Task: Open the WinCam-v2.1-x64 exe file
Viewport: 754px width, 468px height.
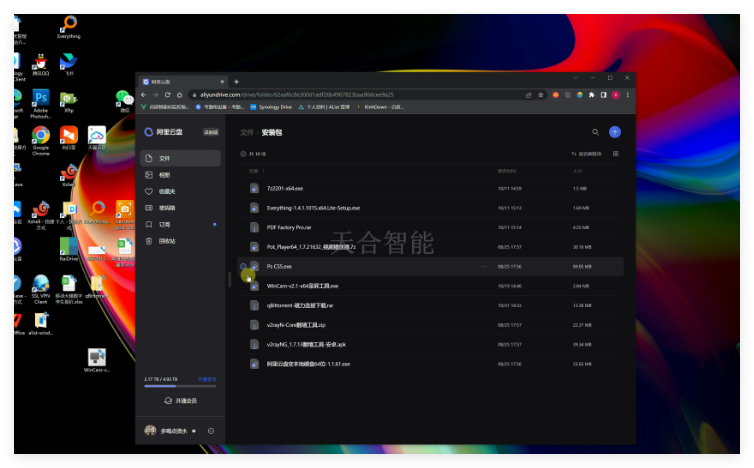Action: 302,286
